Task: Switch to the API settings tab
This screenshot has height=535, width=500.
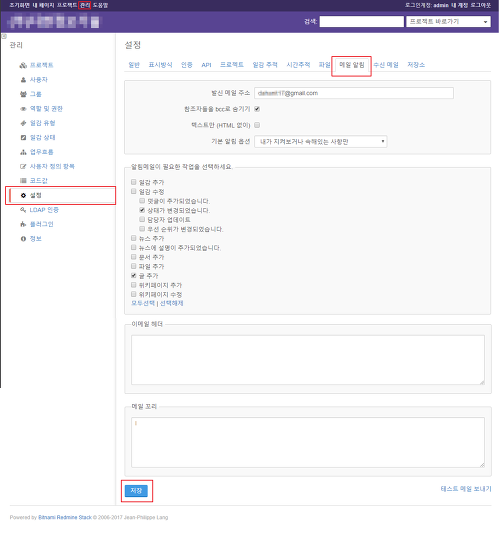Action: click(206, 65)
